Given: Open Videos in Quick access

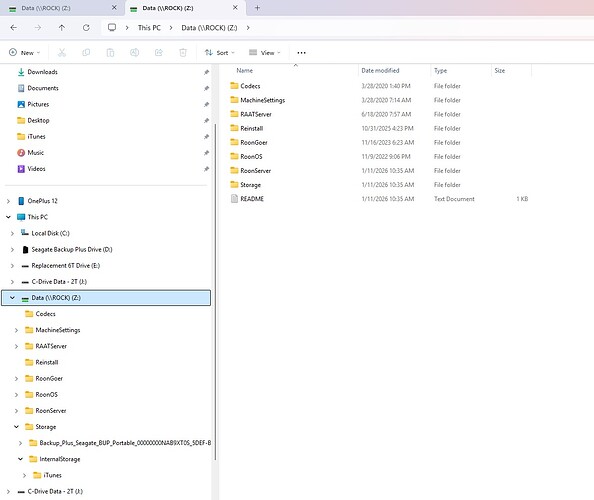Looking at the screenshot, I should click(36, 169).
